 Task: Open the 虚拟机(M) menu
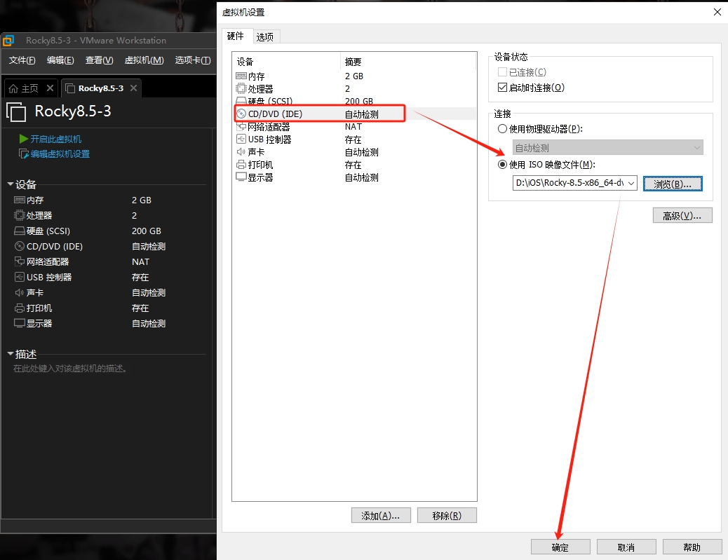[x=144, y=60]
